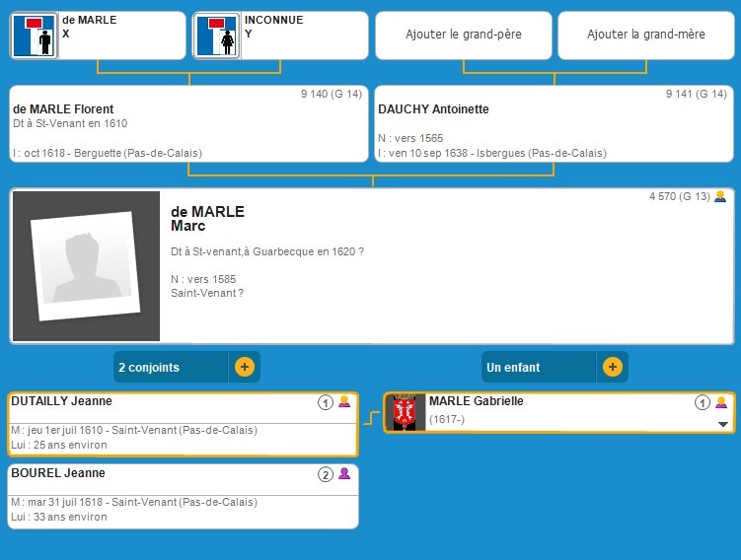Click the coat of arms icon for MARLE Gabrielle

403,412
